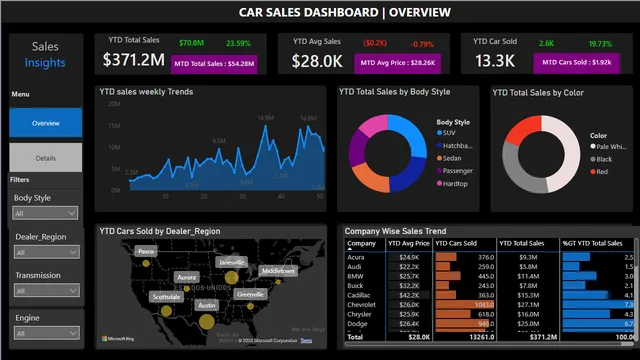Select the Chrysler row in company table
Screen dimensions: 640x360
click(490, 314)
